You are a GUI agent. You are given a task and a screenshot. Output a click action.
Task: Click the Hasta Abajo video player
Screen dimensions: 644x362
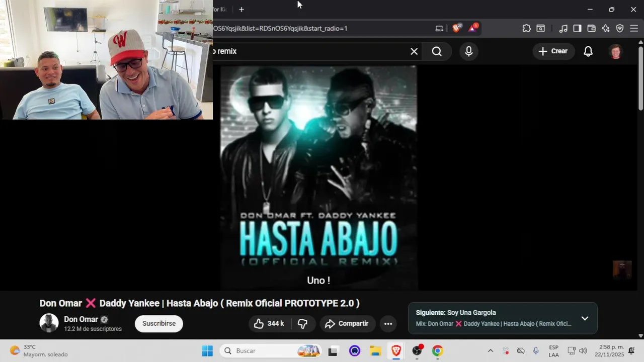(x=318, y=177)
